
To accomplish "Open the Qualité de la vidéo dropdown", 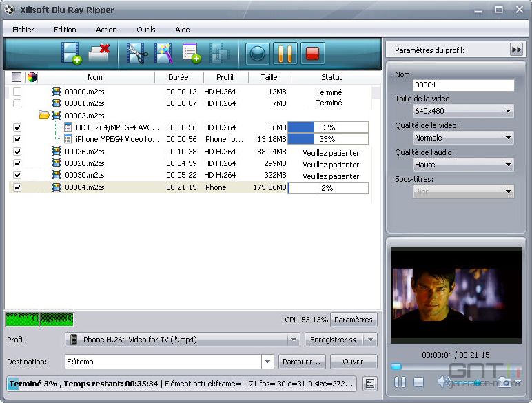I will (x=464, y=138).
